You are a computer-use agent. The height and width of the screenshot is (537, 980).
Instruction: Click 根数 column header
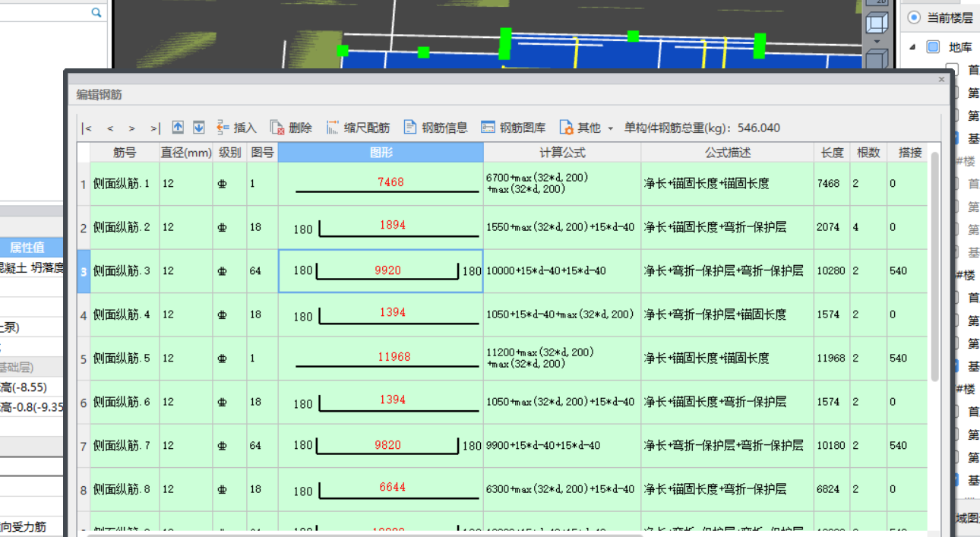click(x=868, y=153)
